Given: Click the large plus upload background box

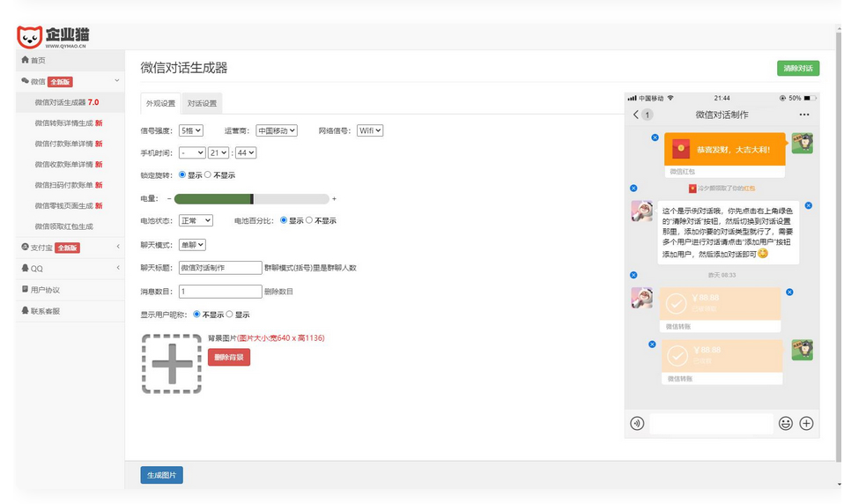Looking at the screenshot, I should 172,364.
